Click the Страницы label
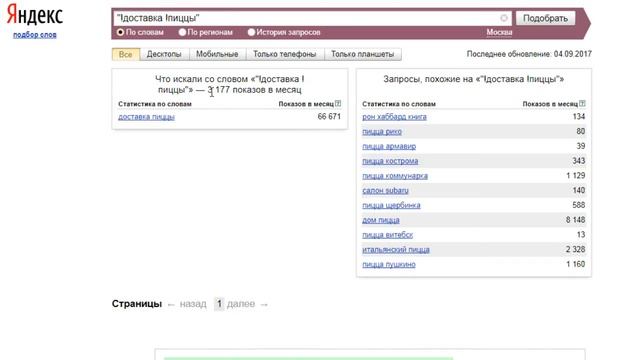The height and width of the screenshot is (360, 640). [x=137, y=304]
